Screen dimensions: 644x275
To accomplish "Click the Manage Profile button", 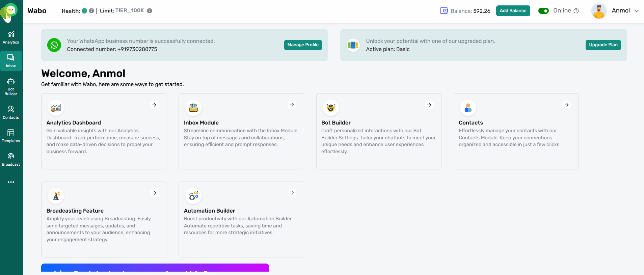I will [303, 45].
